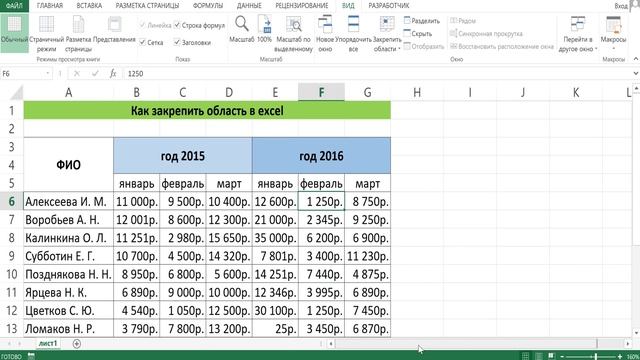
Task: Click horizontal scrollbar right arrow
Action: (x=628, y=344)
